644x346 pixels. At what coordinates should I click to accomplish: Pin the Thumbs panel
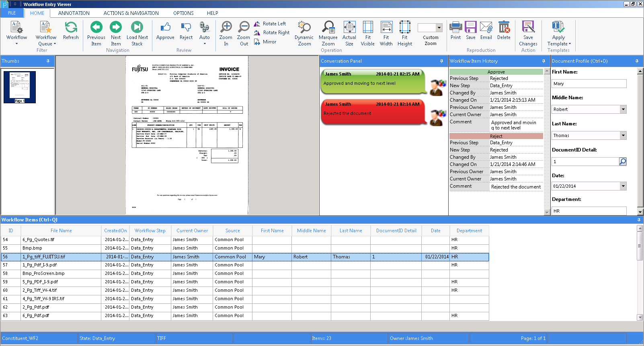coord(48,61)
